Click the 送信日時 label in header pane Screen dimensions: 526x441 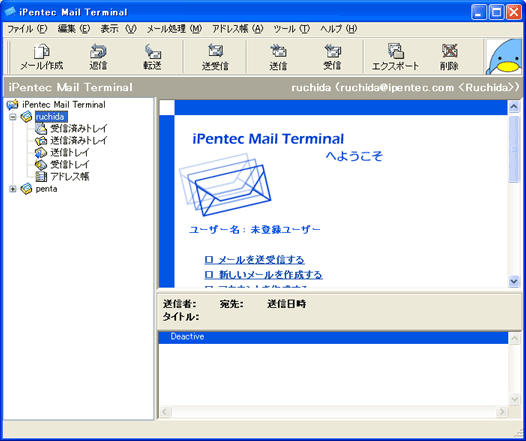(286, 304)
